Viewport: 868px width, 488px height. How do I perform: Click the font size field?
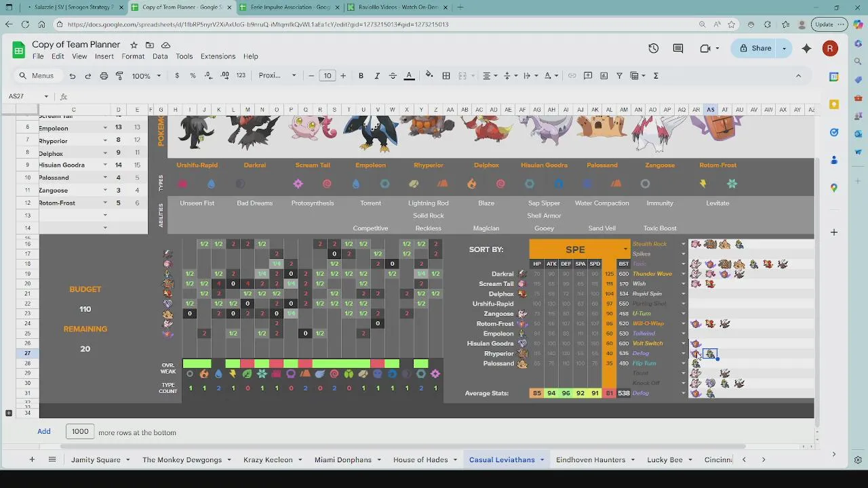click(328, 76)
